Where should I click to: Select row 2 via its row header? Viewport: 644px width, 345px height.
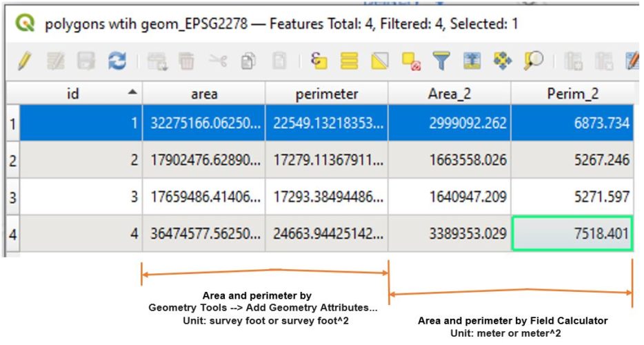click(x=12, y=160)
